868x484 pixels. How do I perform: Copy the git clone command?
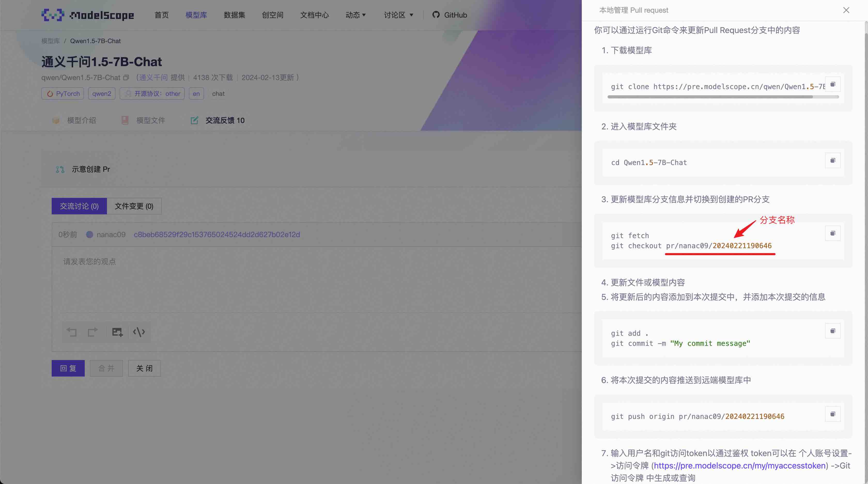832,84
